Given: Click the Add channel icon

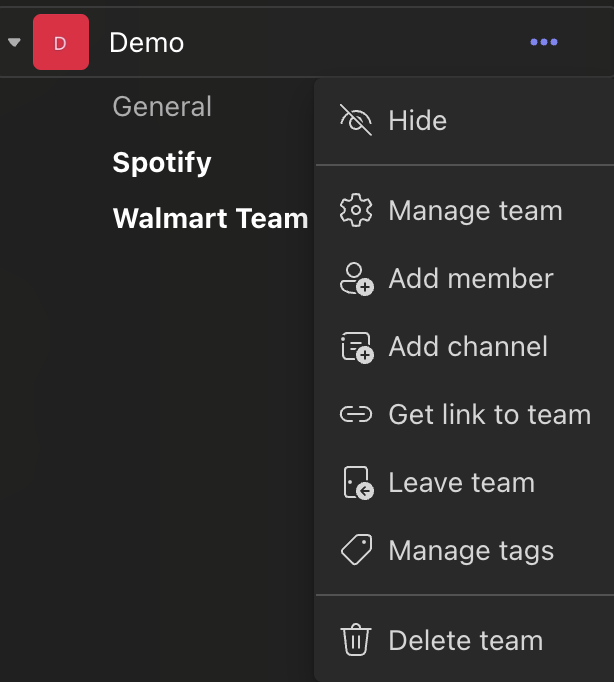Looking at the screenshot, I should click(x=356, y=347).
